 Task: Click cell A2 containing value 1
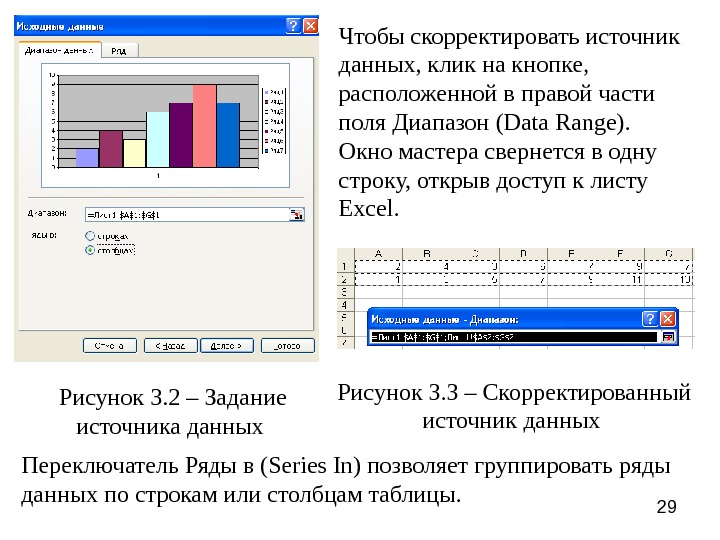coord(378,279)
